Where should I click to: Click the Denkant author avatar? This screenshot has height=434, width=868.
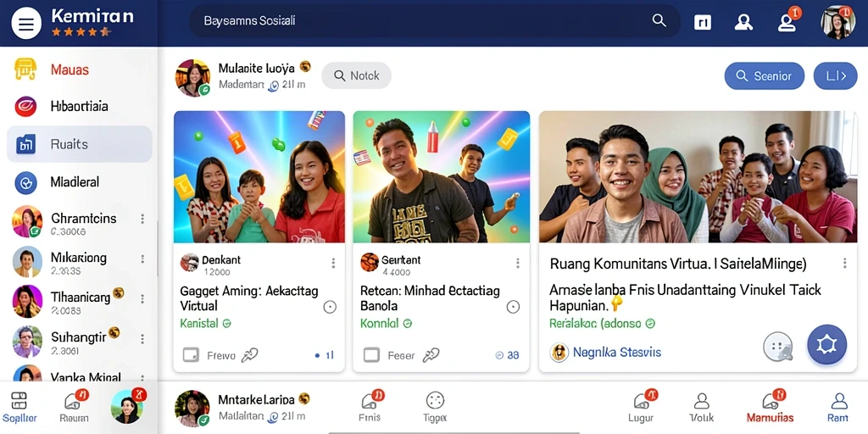[189, 262]
